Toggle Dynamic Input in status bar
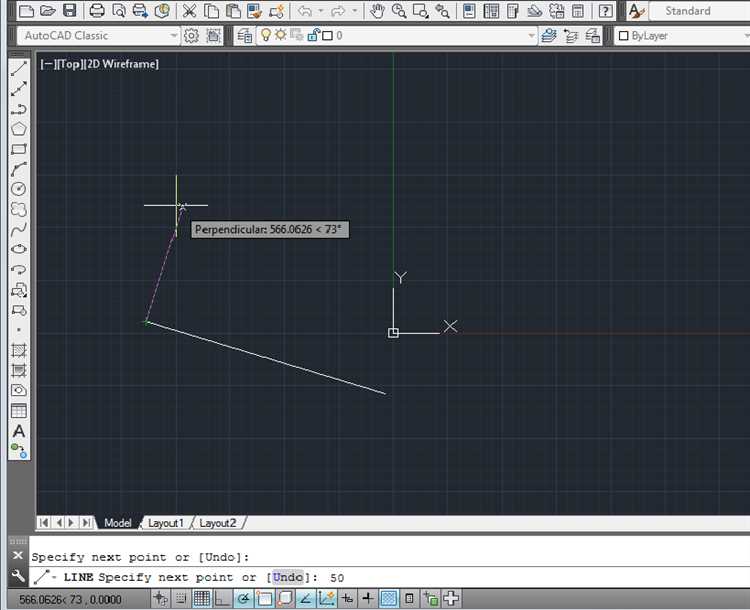Image resolution: width=750 pixels, height=610 pixels. click(347, 599)
